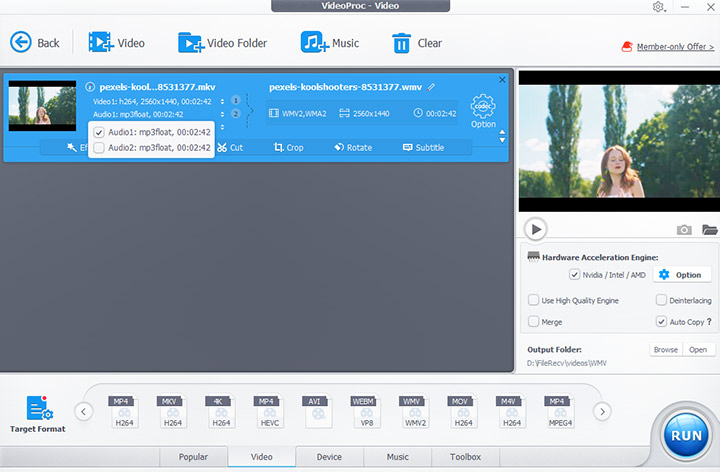Take a snapshot with the camera icon
Image resolution: width=720 pixels, height=472 pixels.
coord(684,229)
